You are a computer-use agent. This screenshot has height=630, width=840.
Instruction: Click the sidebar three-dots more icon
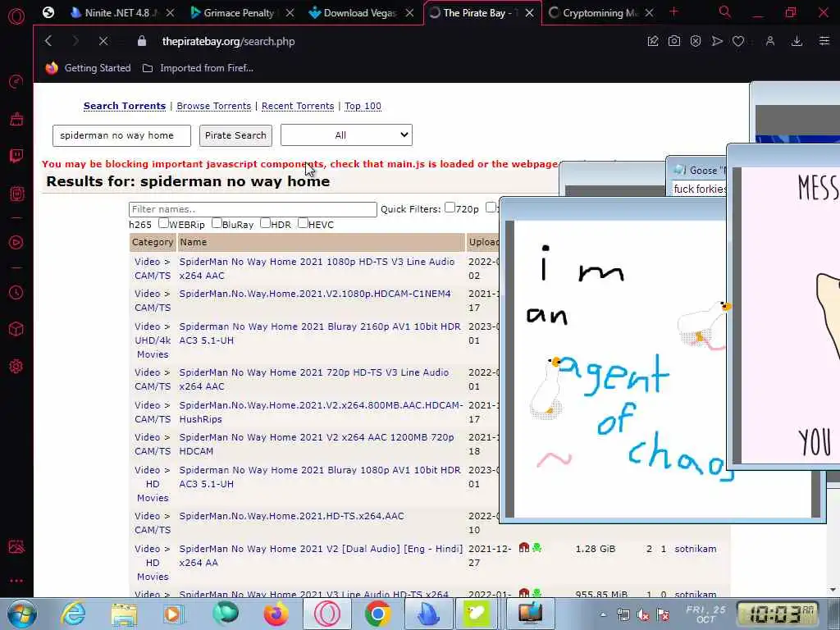[x=16, y=581]
